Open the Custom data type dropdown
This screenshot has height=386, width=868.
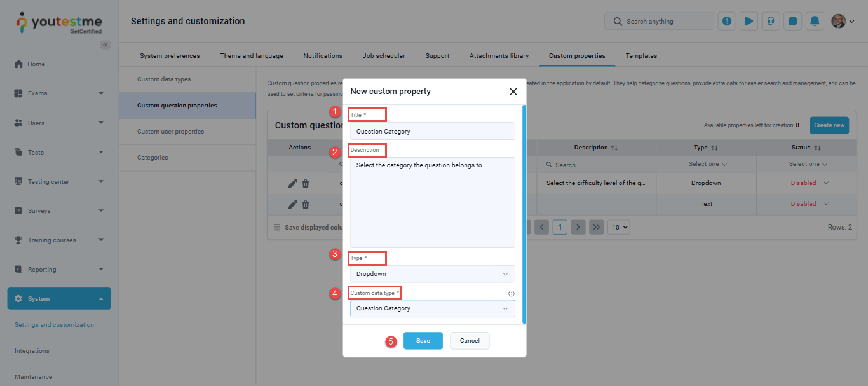(x=432, y=308)
